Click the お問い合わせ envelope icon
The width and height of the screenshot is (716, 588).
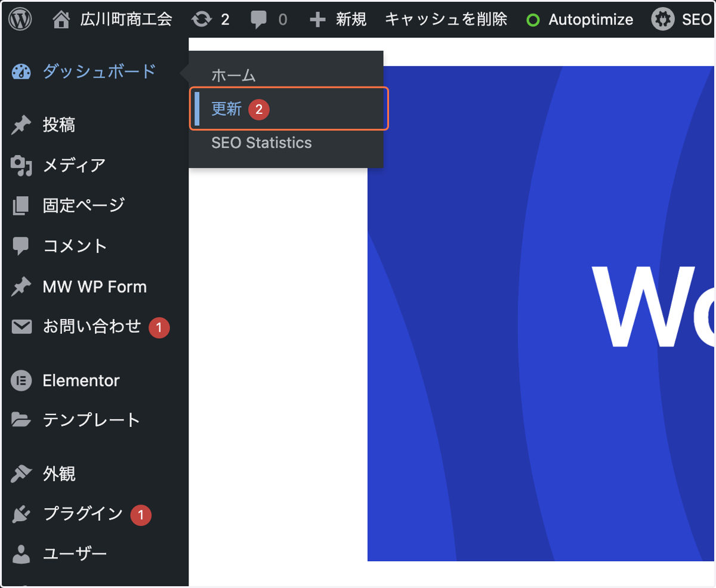point(21,327)
